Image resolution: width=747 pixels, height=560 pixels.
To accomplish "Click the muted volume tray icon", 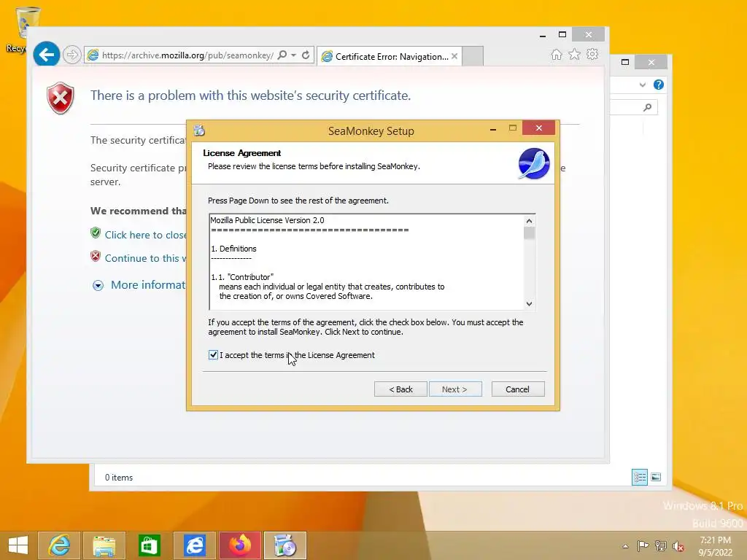I will [x=678, y=545].
